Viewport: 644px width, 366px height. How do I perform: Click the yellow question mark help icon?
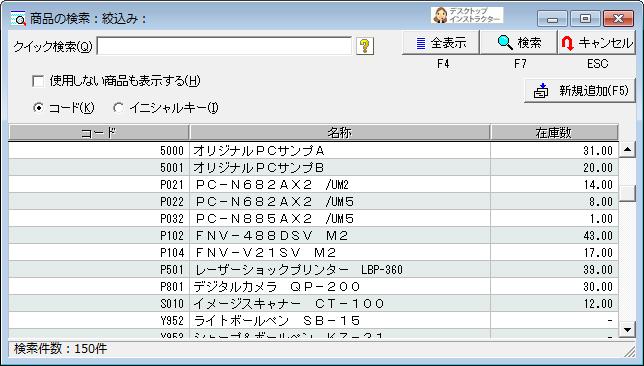pos(365,46)
